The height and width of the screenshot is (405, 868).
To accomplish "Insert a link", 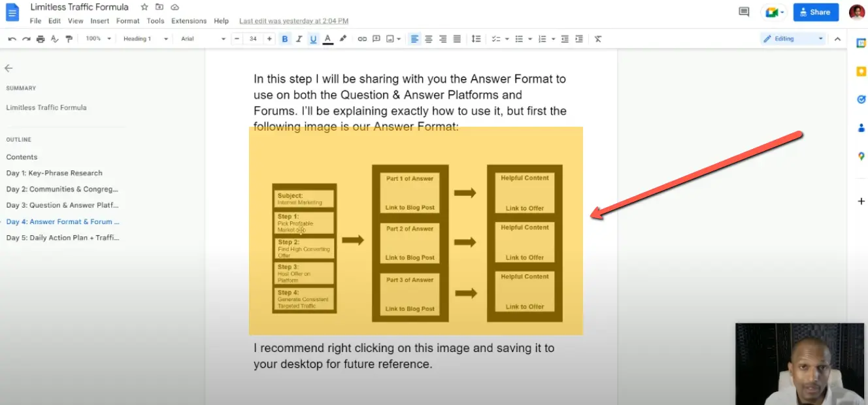I will [x=363, y=39].
